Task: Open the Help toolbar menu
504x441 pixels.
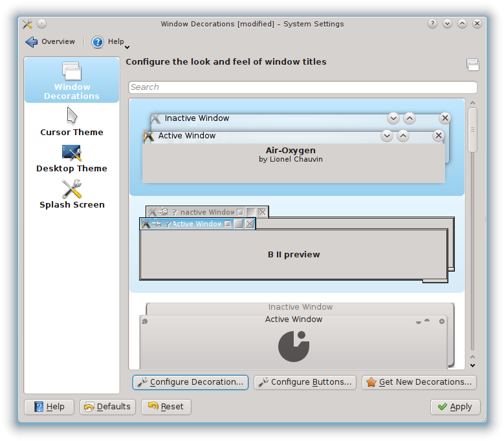Action: [110, 42]
